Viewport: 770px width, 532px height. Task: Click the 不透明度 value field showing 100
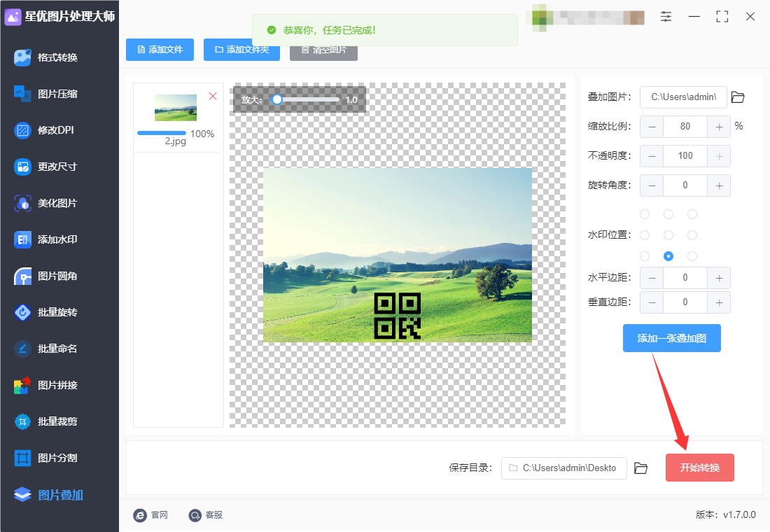(685, 156)
